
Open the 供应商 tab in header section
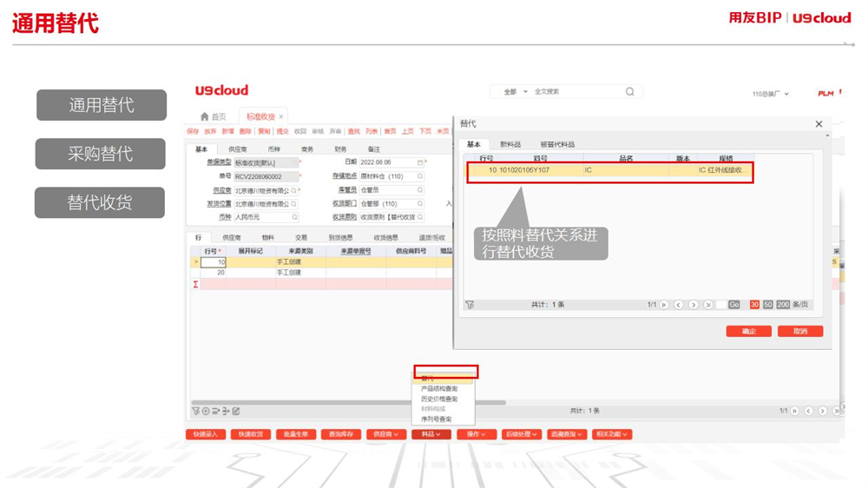pos(238,149)
